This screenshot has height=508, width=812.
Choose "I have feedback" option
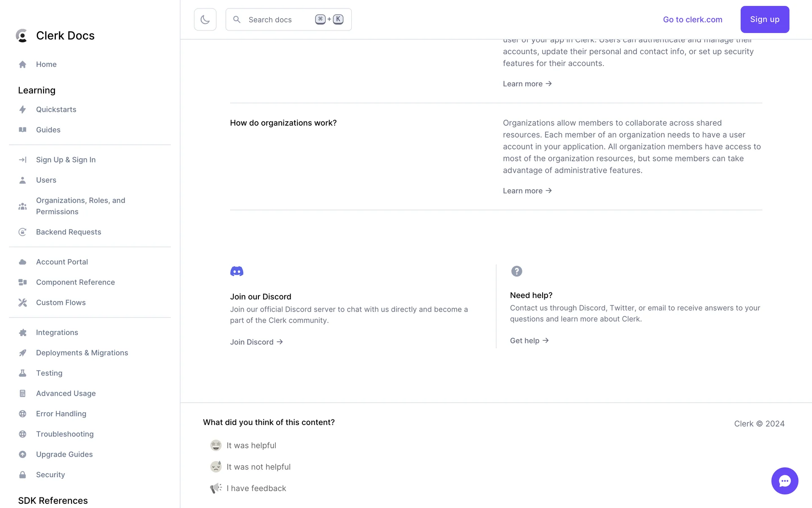coord(256,488)
